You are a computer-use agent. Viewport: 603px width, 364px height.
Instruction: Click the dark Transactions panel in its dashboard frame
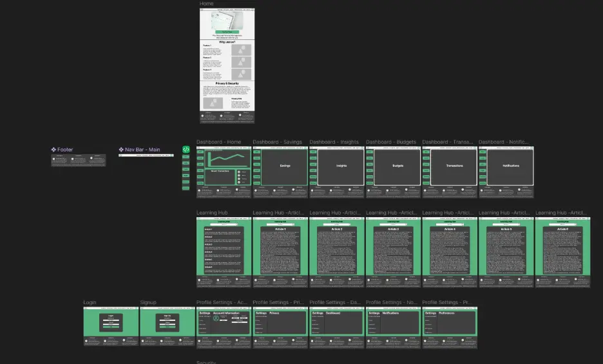pos(454,168)
